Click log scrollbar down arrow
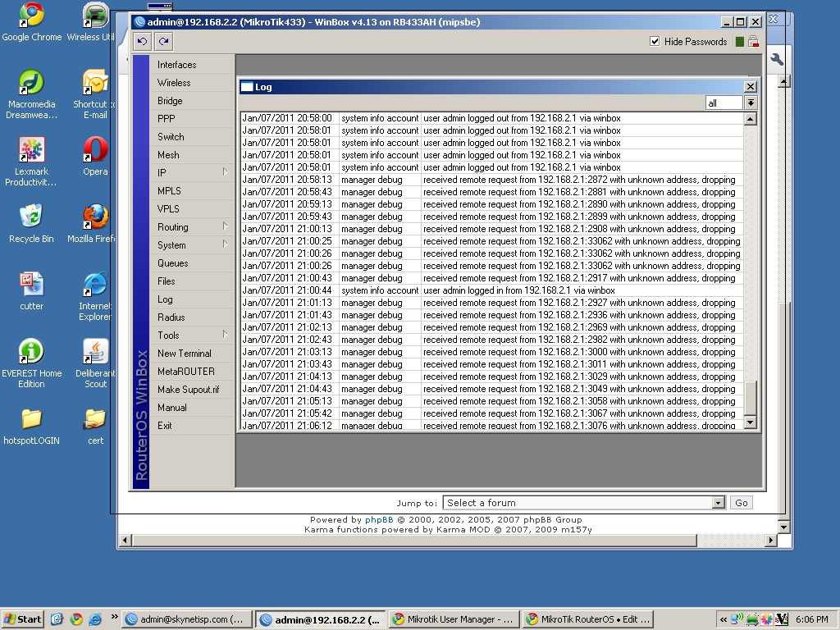 751,422
